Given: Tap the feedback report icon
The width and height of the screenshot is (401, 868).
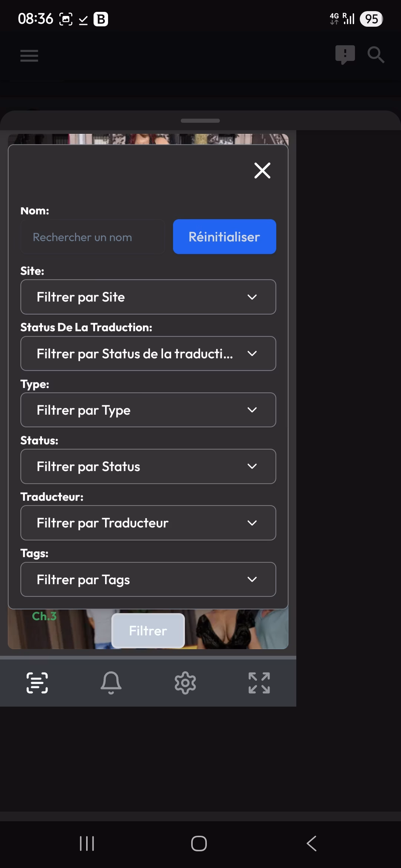Looking at the screenshot, I should (x=345, y=55).
